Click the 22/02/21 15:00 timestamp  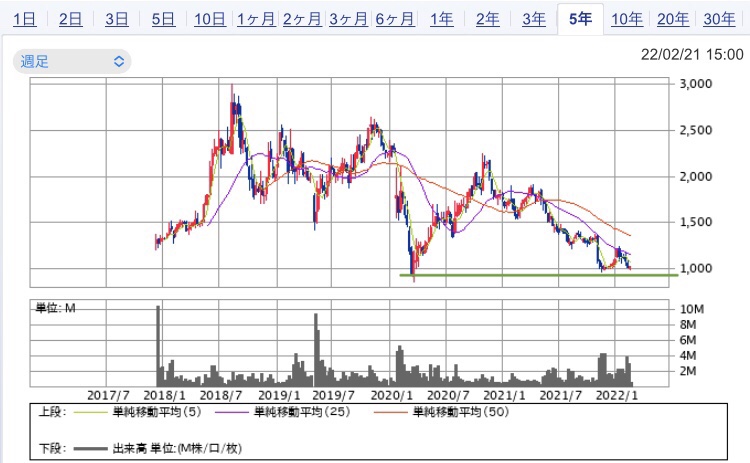[692, 55]
